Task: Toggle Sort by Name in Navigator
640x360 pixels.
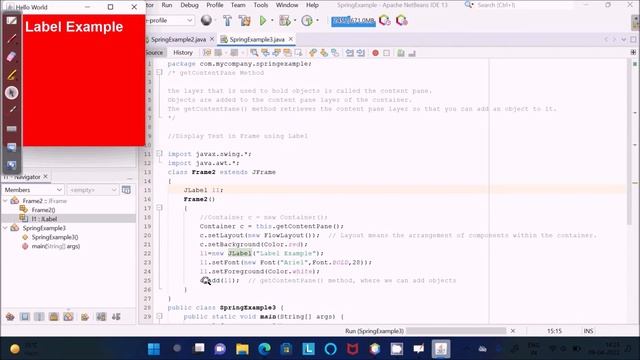Action: click(x=101, y=317)
